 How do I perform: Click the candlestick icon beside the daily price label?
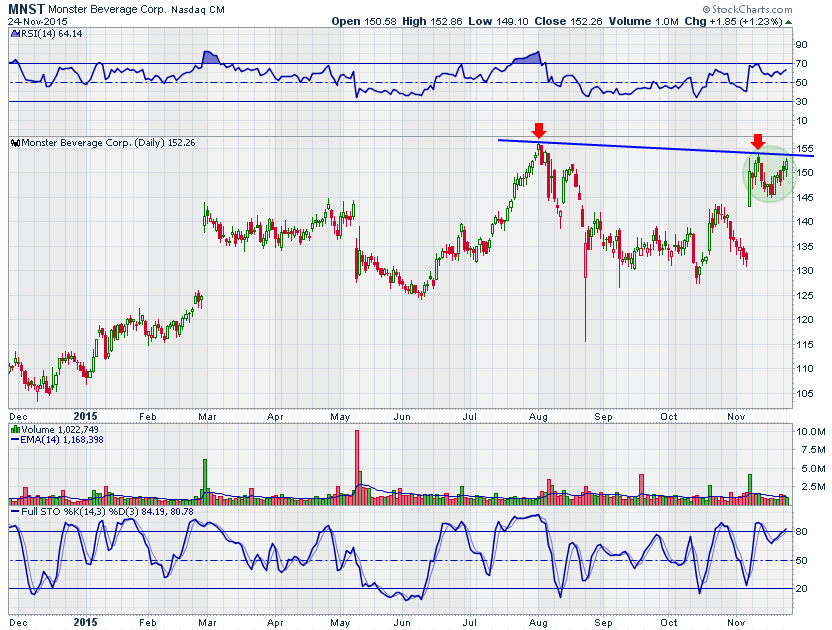coord(15,143)
